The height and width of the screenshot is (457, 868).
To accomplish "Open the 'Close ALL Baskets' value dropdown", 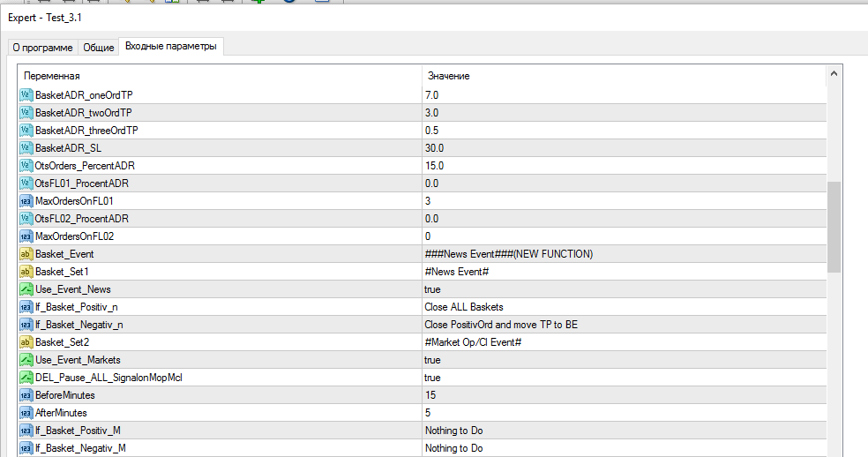I will click(624, 307).
